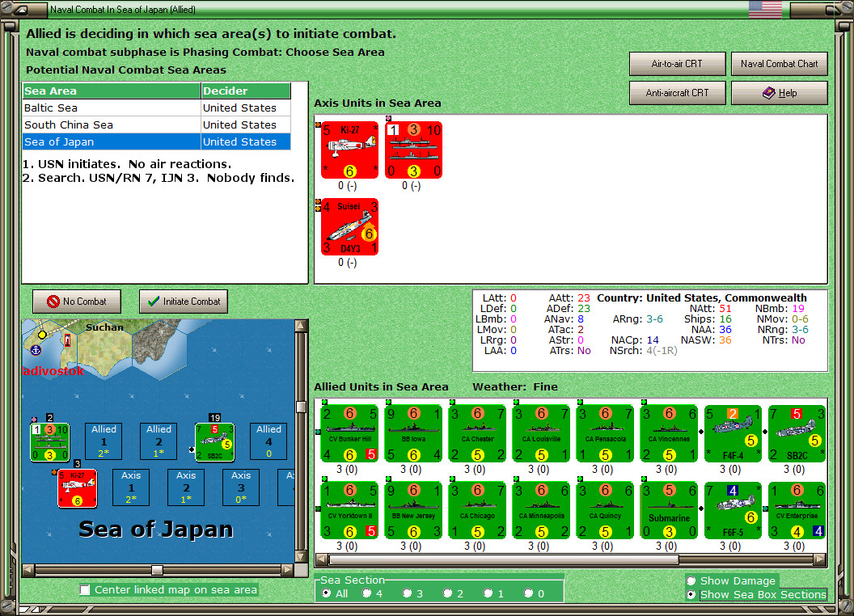Click the Allied 1 sea box
The height and width of the screenshot is (616, 854).
coord(104,441)
